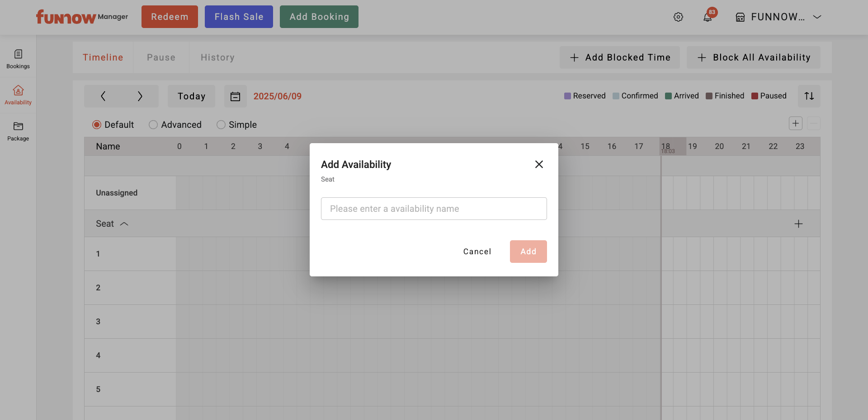Go to next day arrow
Image resolution: width=868 pixels, height=420 pixels.
click(x=140, y=96)
